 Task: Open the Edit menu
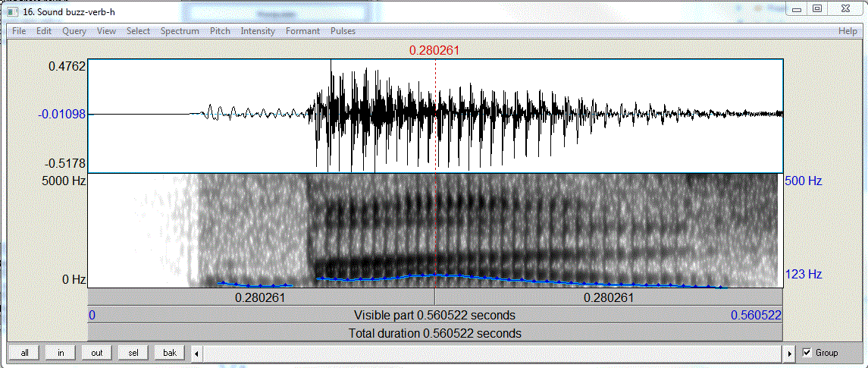click(x=44, y=31)
